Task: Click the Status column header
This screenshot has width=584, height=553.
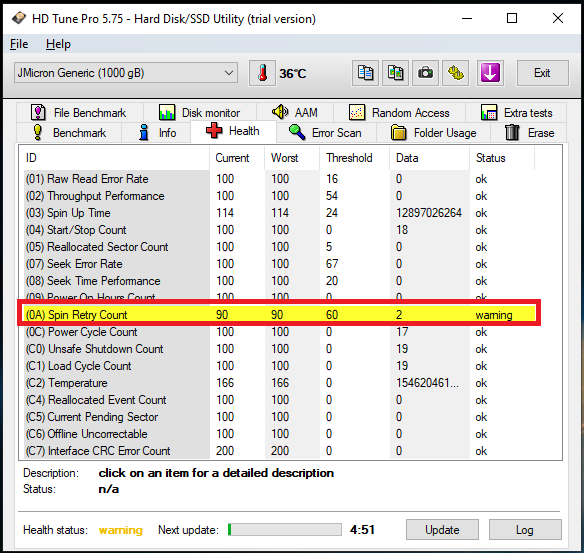Action: [x=502, y=158]
